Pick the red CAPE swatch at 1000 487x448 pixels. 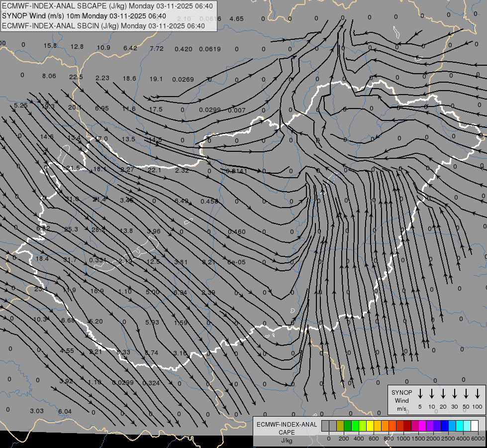pos(400,426)
